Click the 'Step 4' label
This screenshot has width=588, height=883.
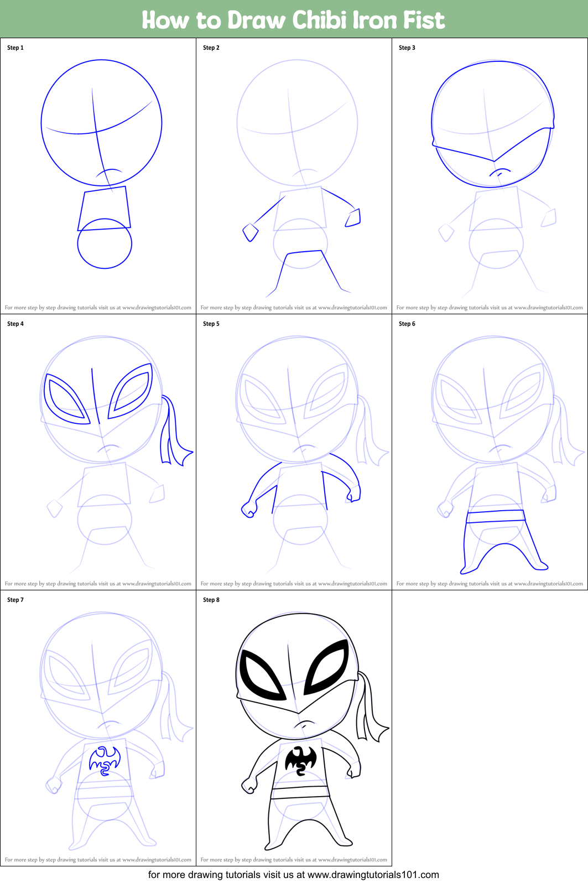[x=15, y=324]
